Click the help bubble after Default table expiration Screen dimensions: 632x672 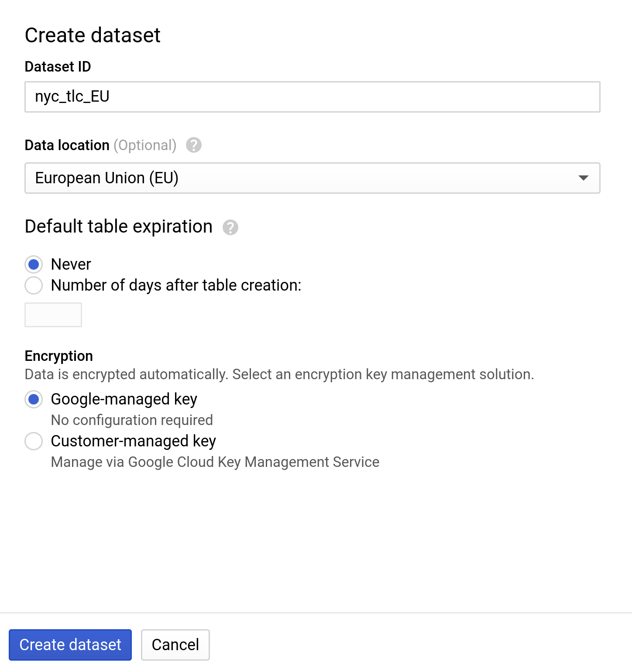coord(230,227)
